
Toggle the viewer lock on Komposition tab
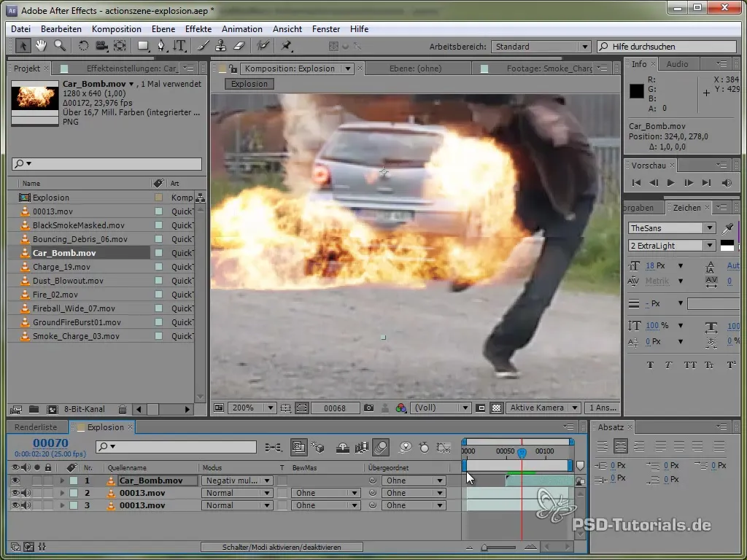click(233, 69)
